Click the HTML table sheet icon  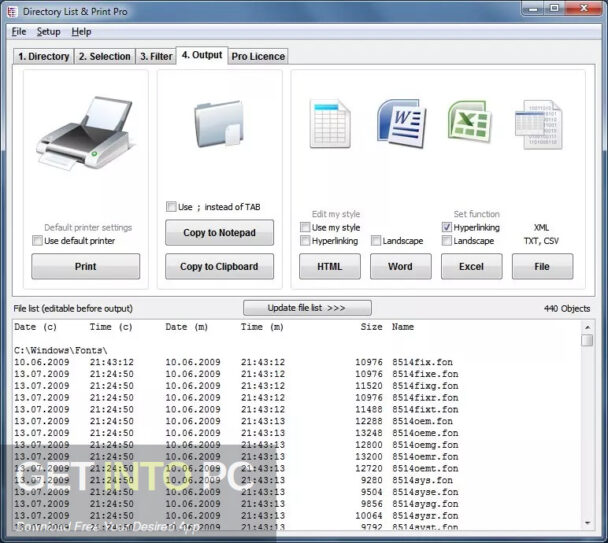pos(330,123)
